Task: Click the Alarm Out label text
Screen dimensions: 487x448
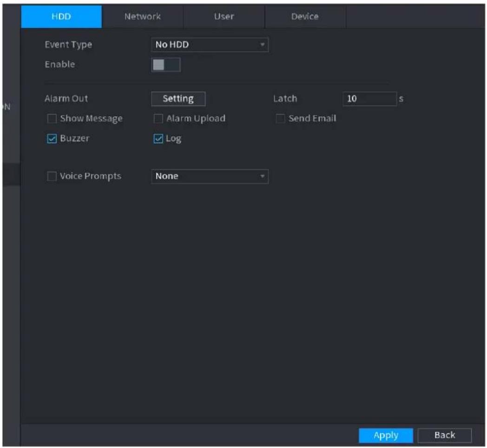Action: coord(66,99)
